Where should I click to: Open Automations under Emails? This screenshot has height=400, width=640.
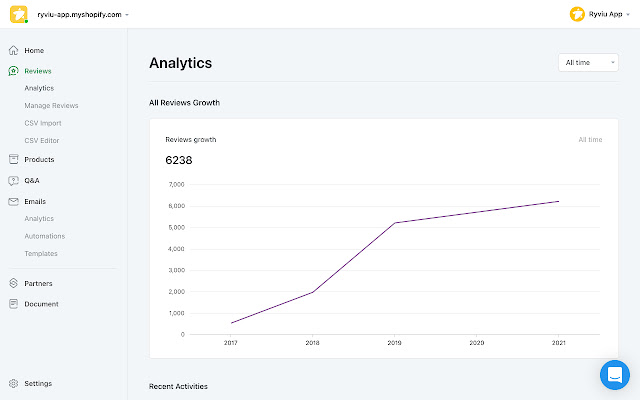tap(45, 236)
